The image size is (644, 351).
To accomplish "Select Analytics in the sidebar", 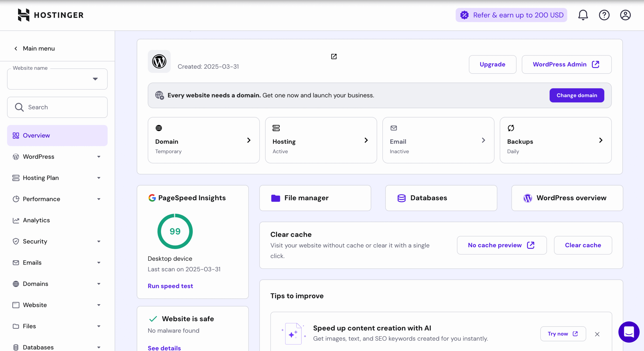I will tap(57, 220).
